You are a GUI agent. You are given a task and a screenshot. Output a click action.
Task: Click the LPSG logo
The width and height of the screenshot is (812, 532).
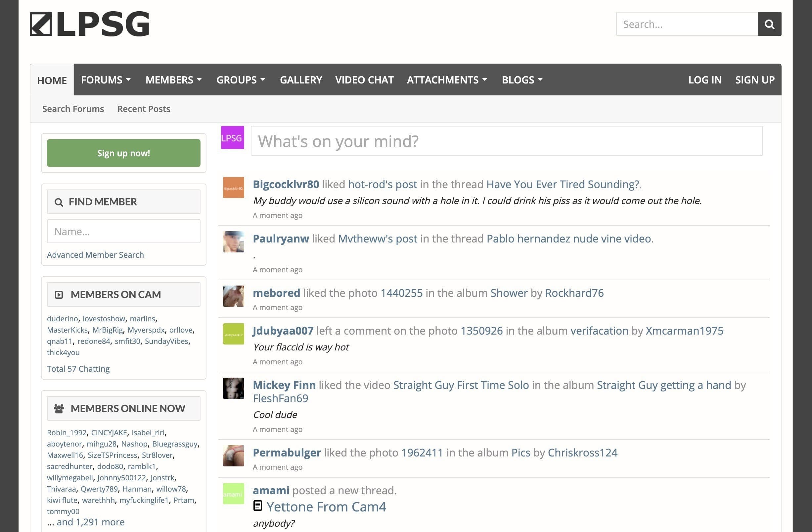tap(89, 24)
